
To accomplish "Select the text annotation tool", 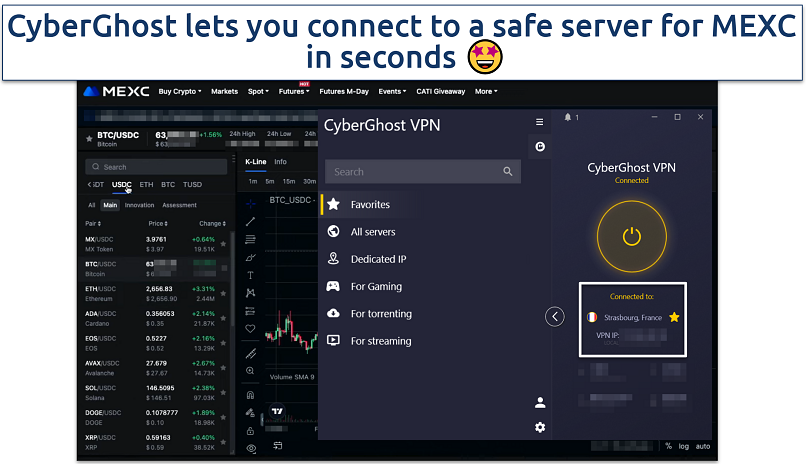I will pyautogui.click(x=250, y=275).
